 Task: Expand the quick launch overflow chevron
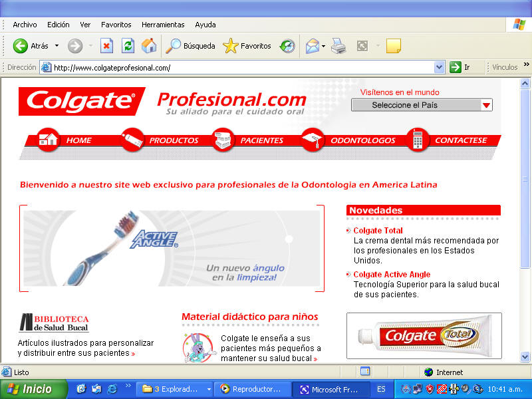[x=128, y=386]
